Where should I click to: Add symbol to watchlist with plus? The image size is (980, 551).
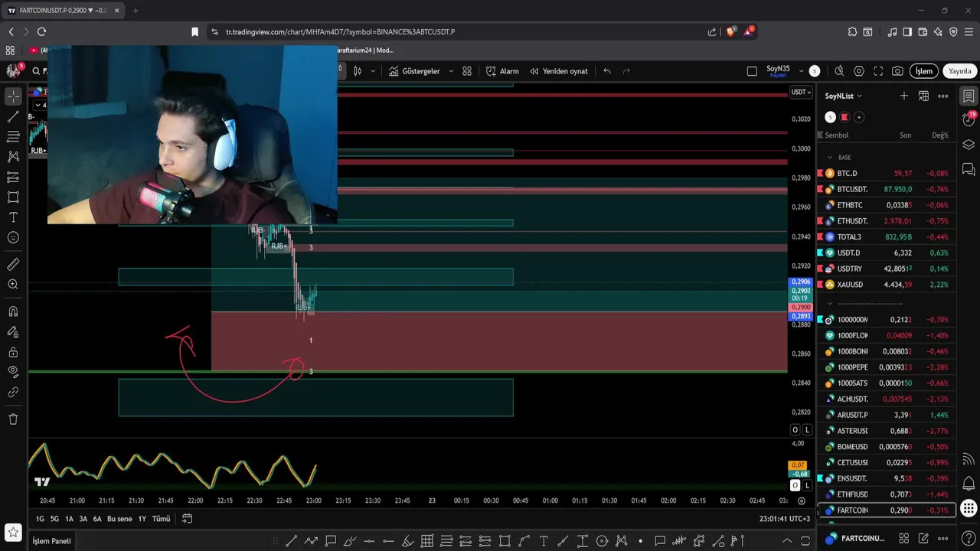click(x=904, y=96)
